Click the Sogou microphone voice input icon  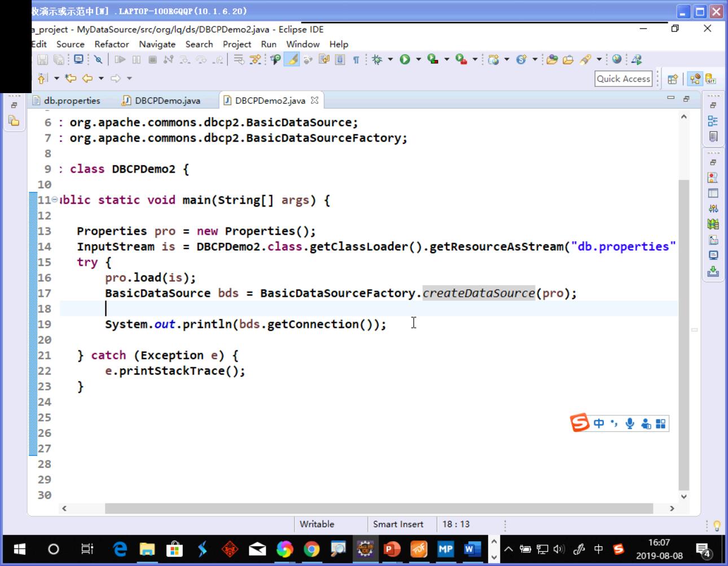(630, 423)
